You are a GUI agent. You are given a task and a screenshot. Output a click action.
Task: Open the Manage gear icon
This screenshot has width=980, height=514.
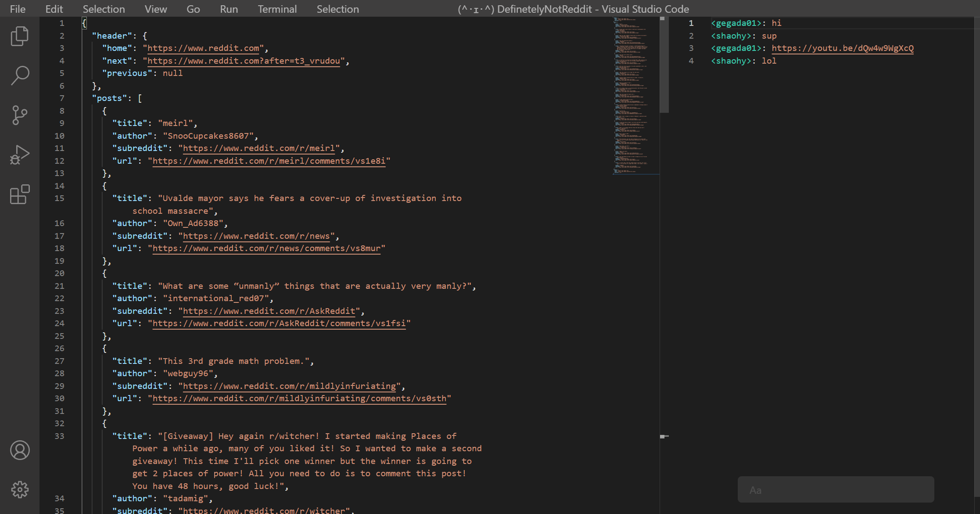[x=20, y=489]
